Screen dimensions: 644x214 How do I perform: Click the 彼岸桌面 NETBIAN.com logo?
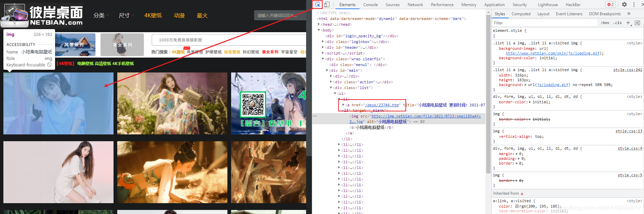pos(42,16)
